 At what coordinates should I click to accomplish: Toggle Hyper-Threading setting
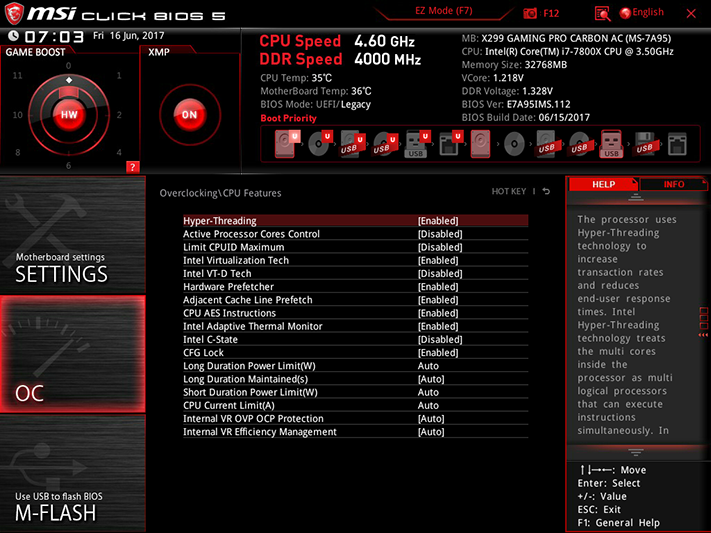tap(356, 221)
